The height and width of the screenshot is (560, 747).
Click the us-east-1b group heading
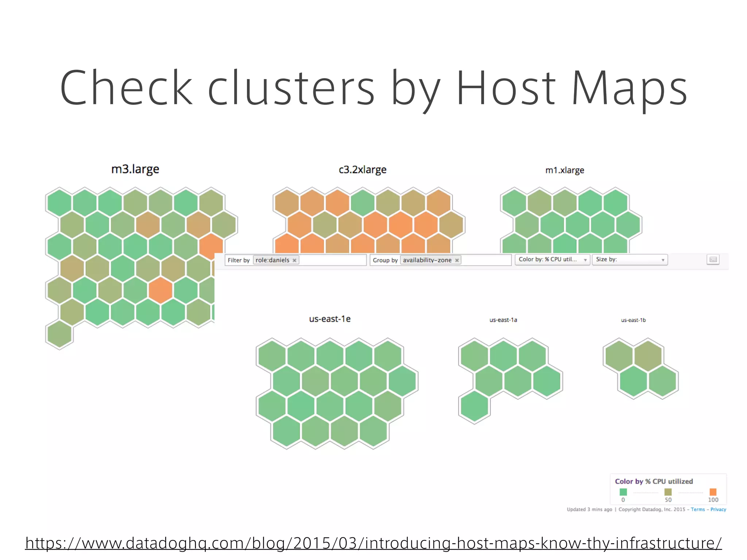point(633,320)
